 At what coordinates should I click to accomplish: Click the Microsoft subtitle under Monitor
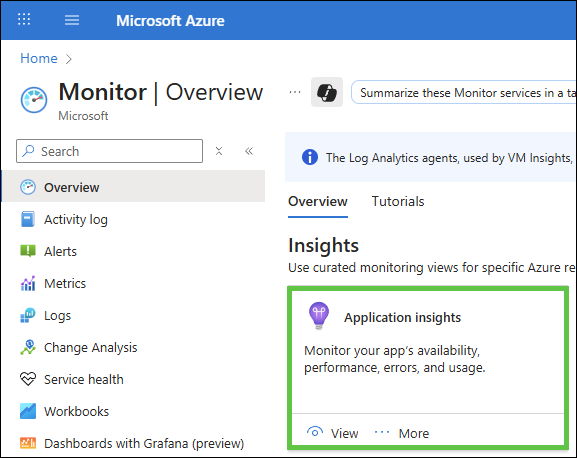click(83, 116)
